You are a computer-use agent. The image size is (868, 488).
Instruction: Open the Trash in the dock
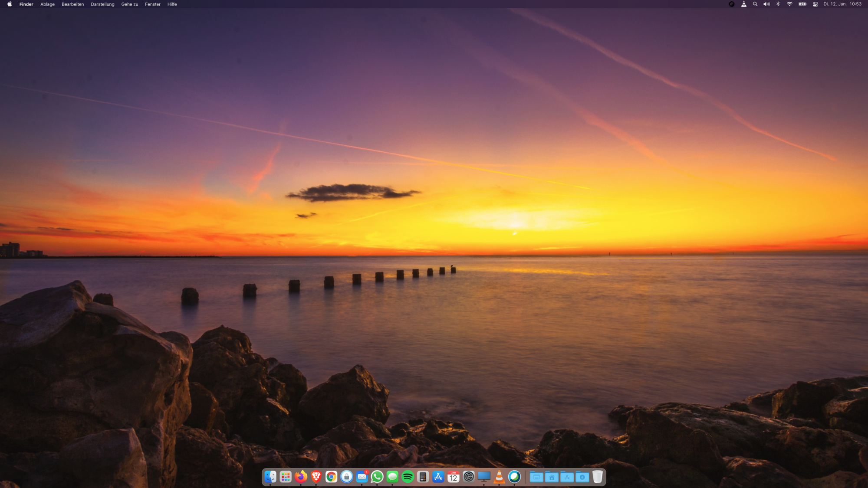(598, 477)
